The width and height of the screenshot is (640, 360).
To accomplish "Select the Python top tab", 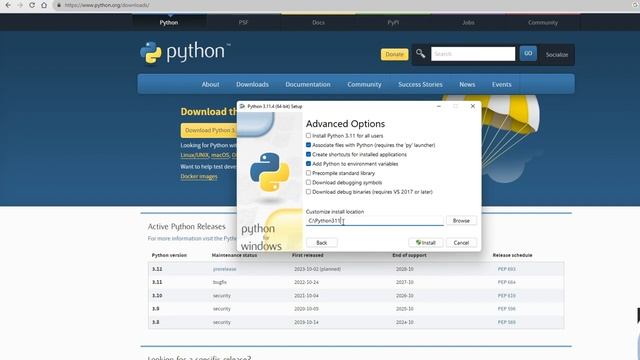I will point(169,22).
